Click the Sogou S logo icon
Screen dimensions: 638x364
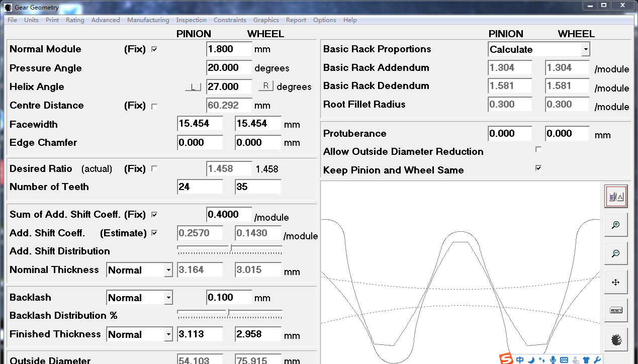pyautogui.click(x=506, y=359)
